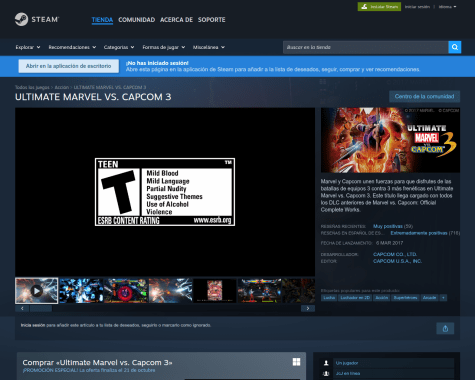Click Inicia sesión link in wishlist notice
The image size is (475, 380).
[33, 325]
